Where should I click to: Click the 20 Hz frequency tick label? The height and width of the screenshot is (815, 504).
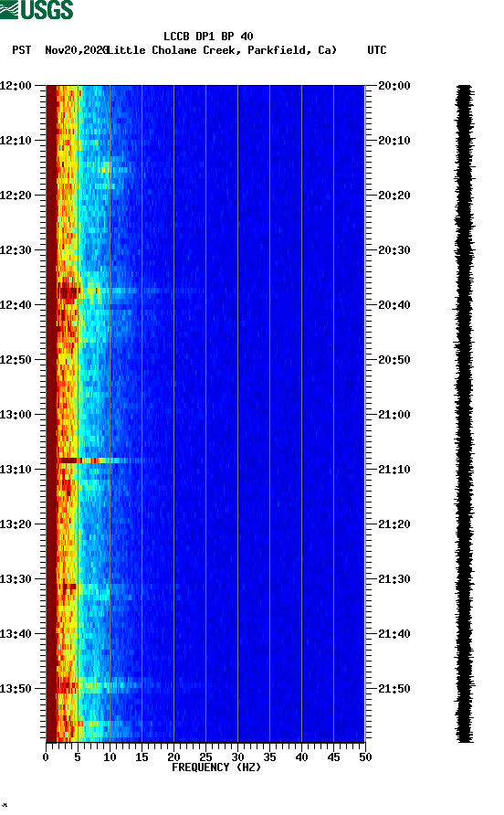tap(173, 757)
